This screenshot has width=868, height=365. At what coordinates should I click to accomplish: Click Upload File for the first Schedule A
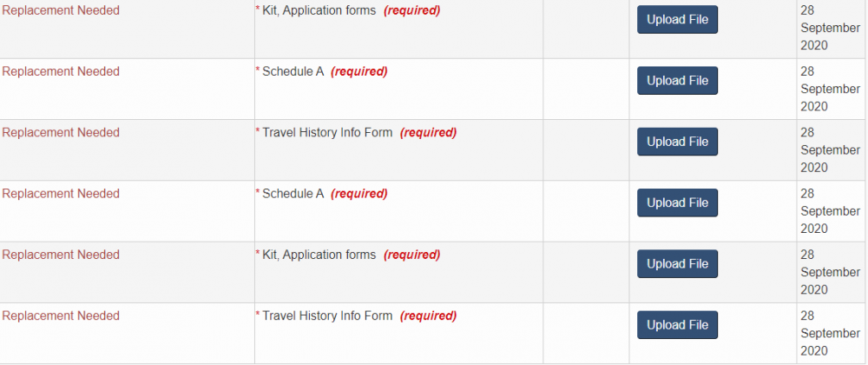coord(677,81)
